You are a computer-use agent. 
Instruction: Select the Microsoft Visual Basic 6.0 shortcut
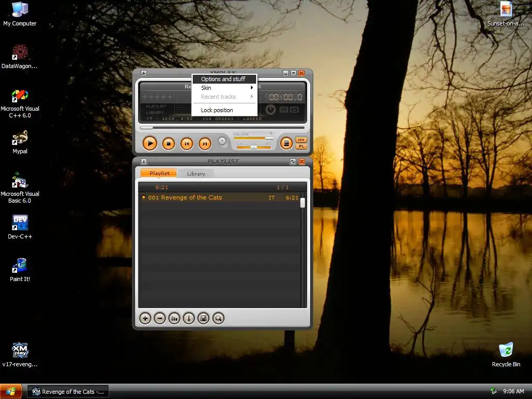[20, 188]
